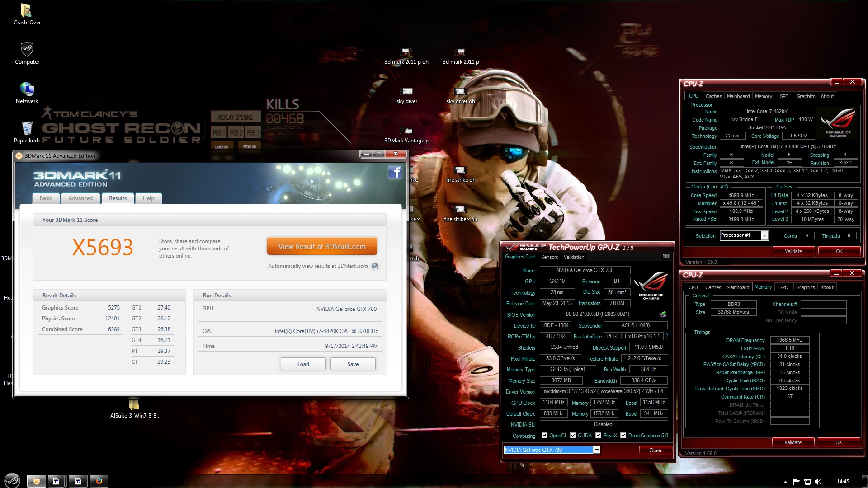Click the 3DMark 11 taskbar button
Viewport: 868px width, 488px height.
click(x=37, y=481)
